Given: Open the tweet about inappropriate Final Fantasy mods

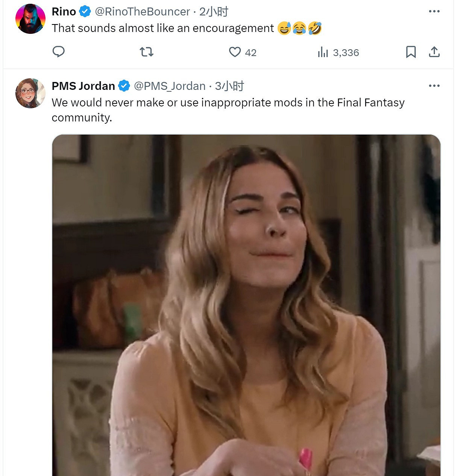Looking at the screenshot, I should pyautogui.click(x=228, y=110).
